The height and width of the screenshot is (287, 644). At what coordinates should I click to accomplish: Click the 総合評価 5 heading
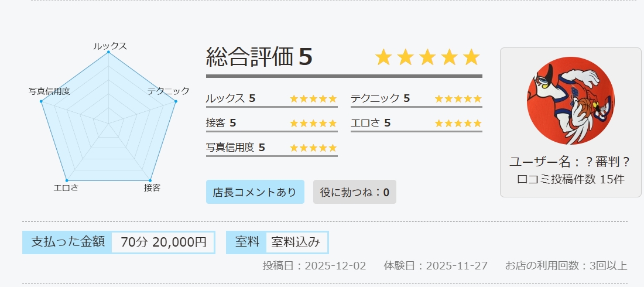pos(259,57)
